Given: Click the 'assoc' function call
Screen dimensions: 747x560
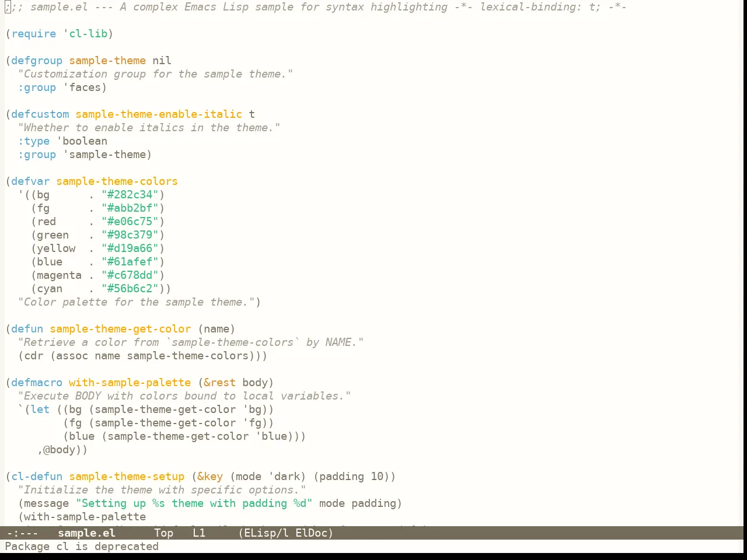Looking at the screenshot, I should click(72, 356).
